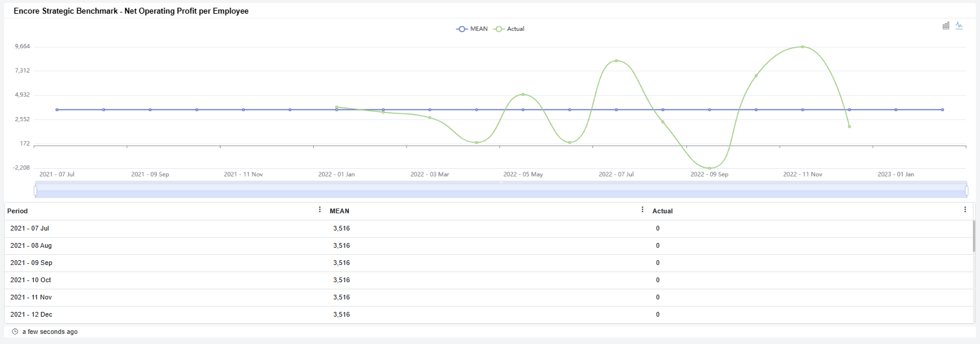Click the Actual lowest point near 2022 - 09 Sep
Screen dimensions: 980x344
coord(710,168)
